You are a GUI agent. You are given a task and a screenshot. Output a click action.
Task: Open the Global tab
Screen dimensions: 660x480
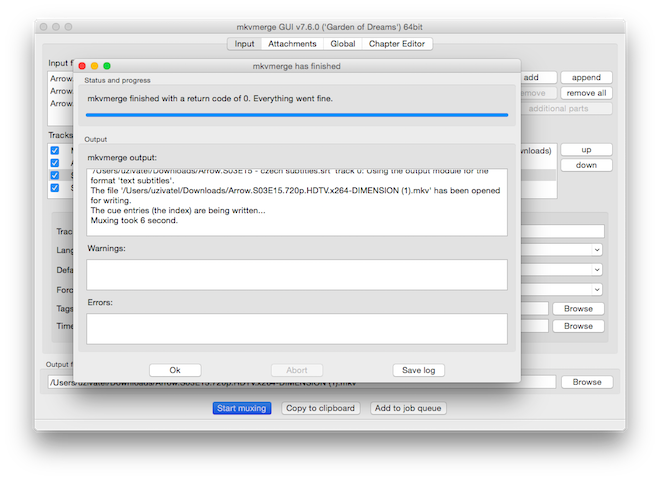pos(343,44)
